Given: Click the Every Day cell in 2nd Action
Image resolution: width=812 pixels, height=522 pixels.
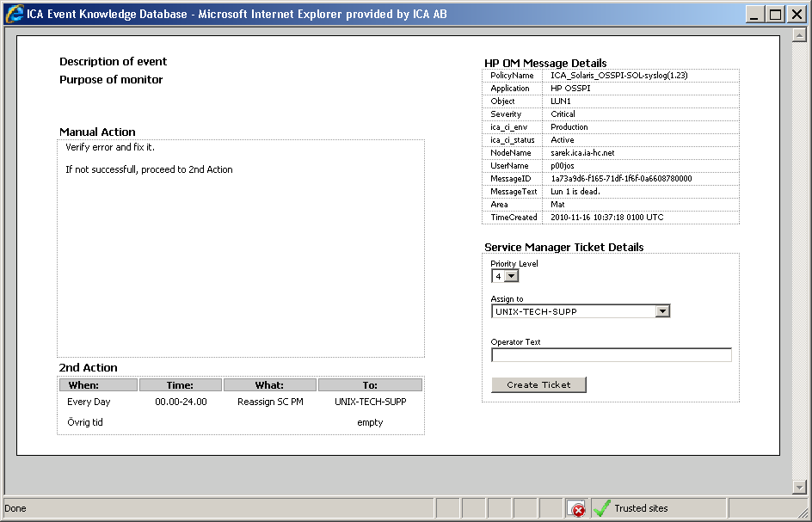Looking at the screenshot, I should [89, 402].
